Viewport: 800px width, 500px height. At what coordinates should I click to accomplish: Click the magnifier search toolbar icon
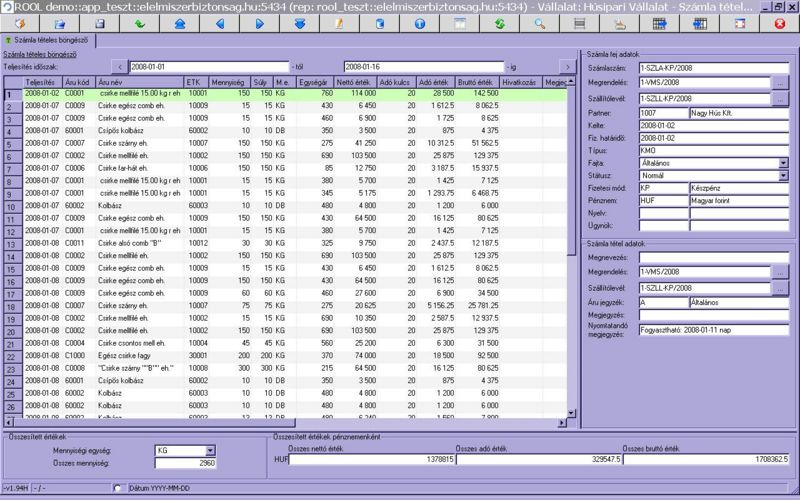click(x=539, y=23)
